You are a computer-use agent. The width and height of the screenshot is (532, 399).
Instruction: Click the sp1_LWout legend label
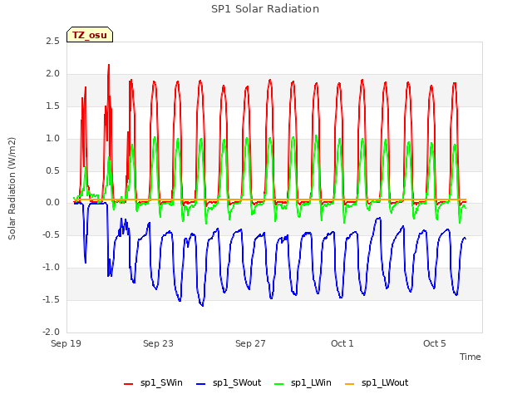pyautogui.click(x=385, y=382)
